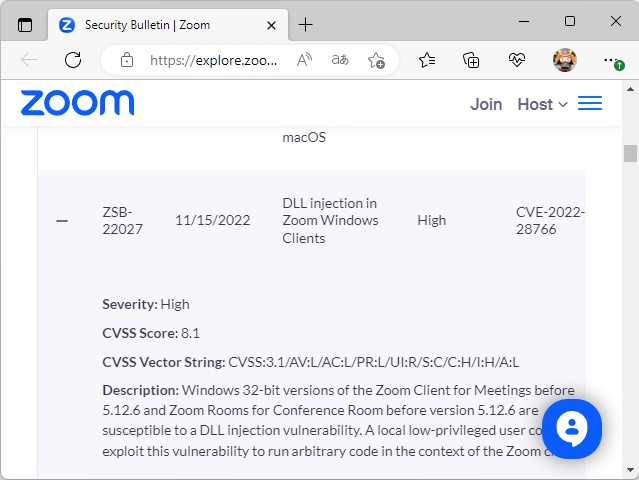Screen dimensions: 639x480
Task: Open the Collections panel
Action: 471,60
